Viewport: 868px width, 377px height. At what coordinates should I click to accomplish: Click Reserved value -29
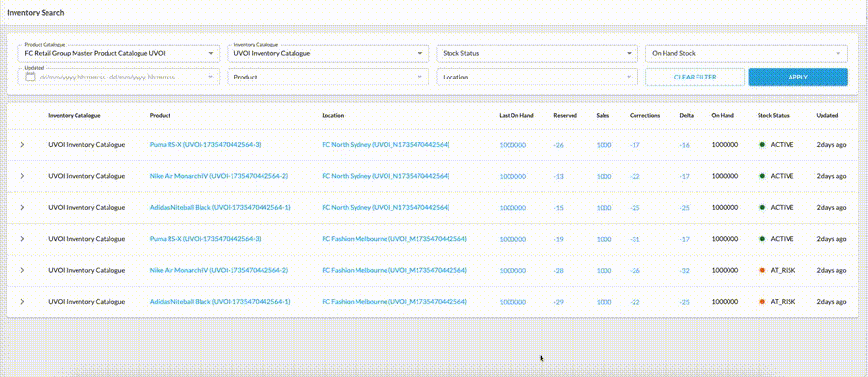[x=559, y=302]
